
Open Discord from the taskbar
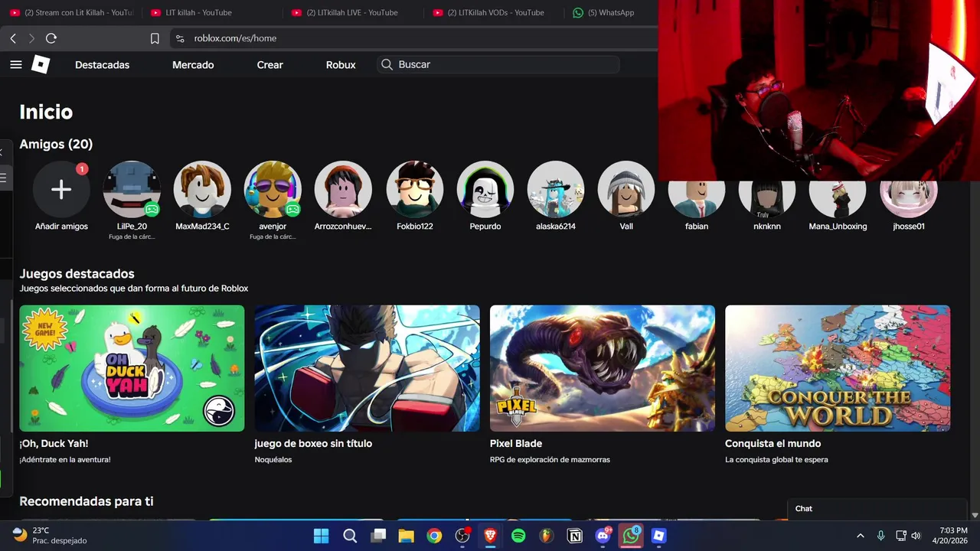click(x=603, y=536)
